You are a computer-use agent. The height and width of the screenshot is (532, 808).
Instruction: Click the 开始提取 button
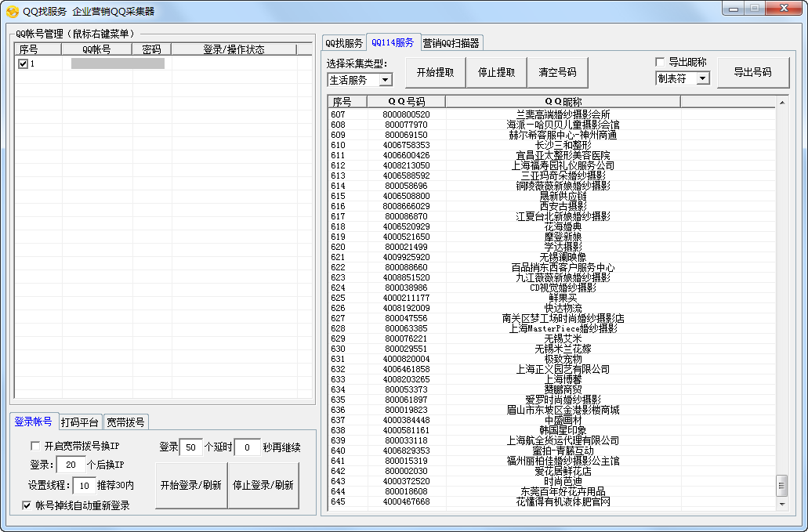point(435,72)
